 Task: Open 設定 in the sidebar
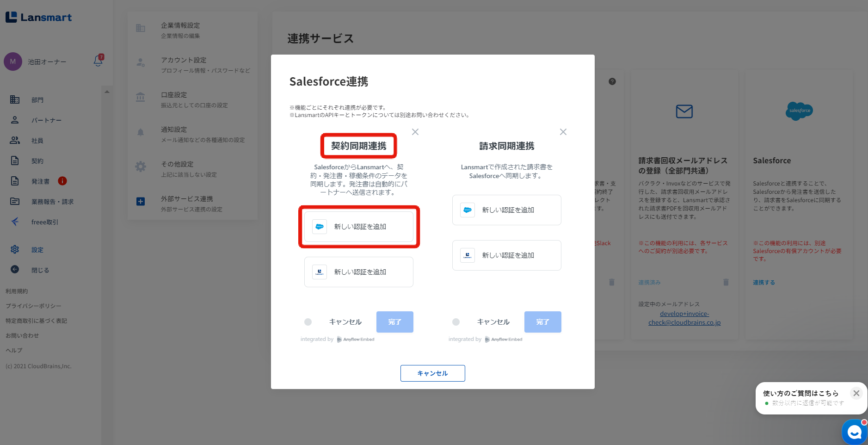[37, 250]
